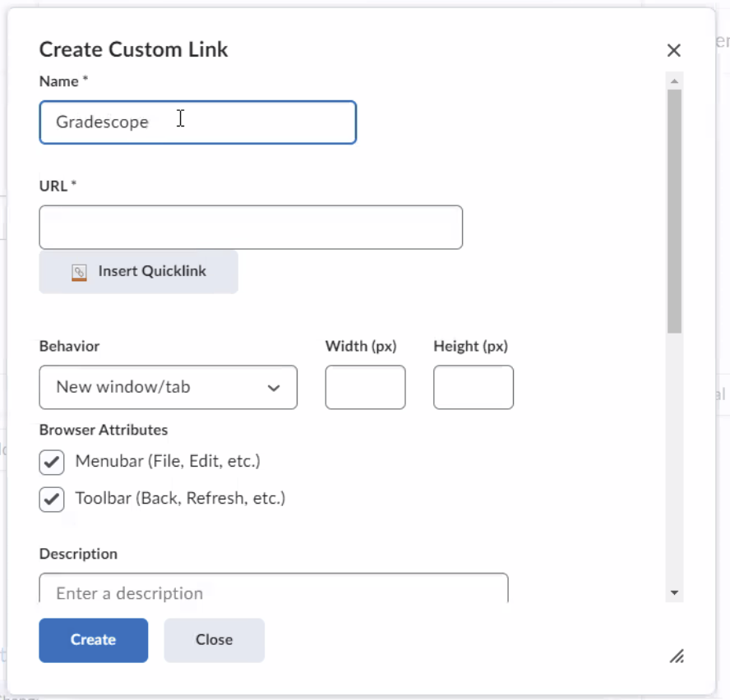
Task: Click the Width (px) input box
Action: (x=366, y=387)
